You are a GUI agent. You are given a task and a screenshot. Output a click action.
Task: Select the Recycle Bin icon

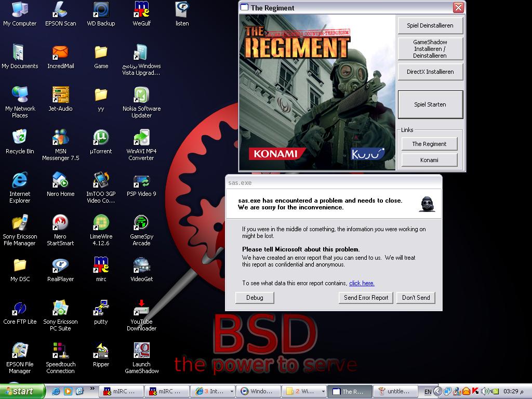click(x=20, y=138)
